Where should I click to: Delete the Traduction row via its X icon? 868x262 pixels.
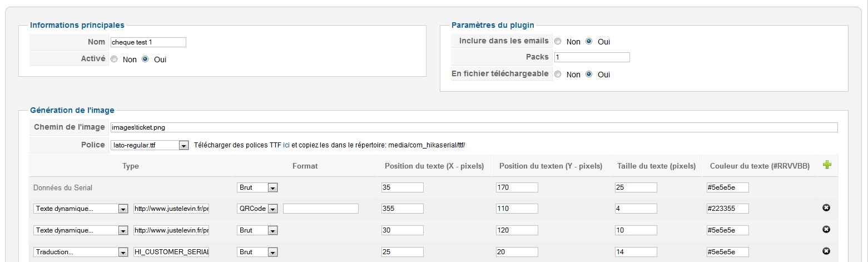click(826, 251)
